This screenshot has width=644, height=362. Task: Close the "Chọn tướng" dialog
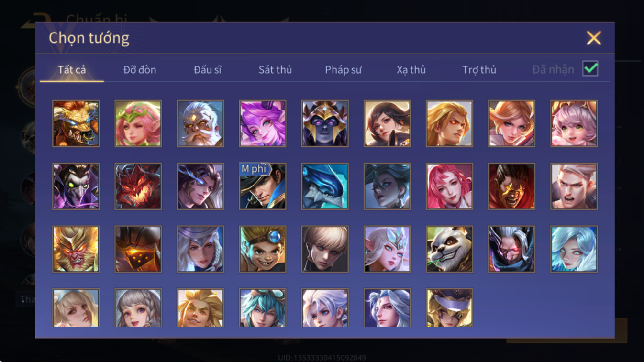click(594, 38)
